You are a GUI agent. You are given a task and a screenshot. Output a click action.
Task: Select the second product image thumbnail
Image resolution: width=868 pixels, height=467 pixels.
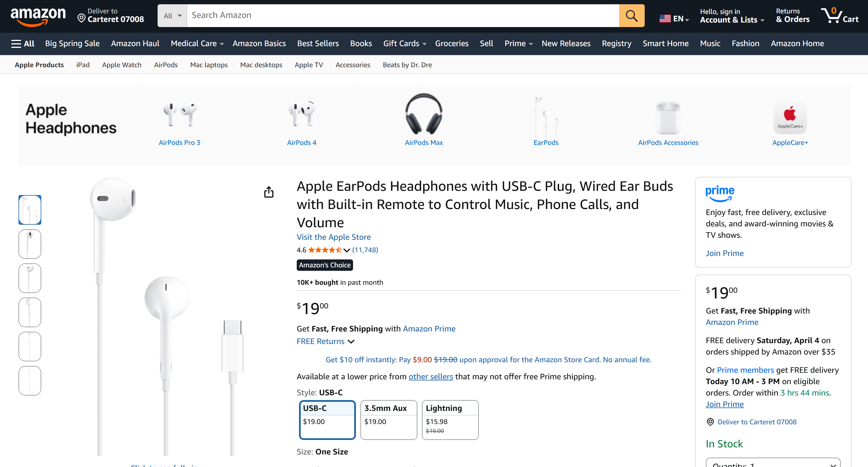pyautogui.click(x=30, y=244)
